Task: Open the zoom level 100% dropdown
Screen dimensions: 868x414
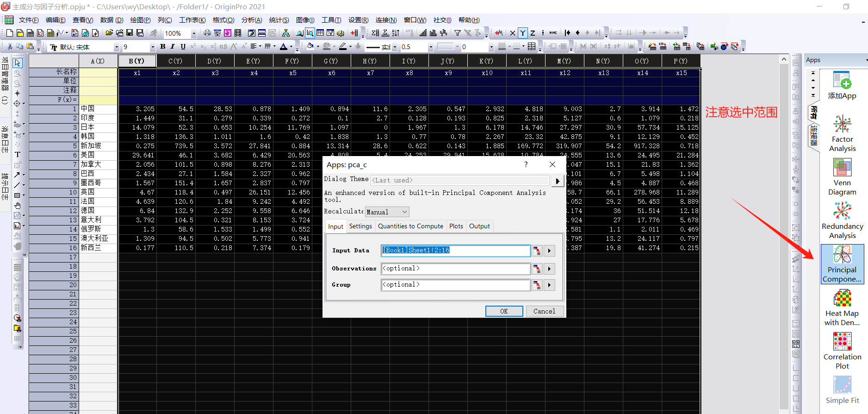Action: click(x=193, y=33)
